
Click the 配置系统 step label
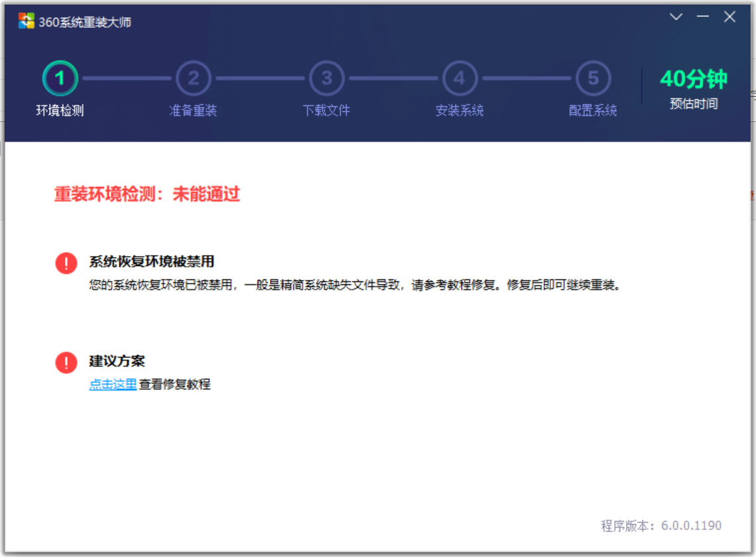[x=593, y=111]
